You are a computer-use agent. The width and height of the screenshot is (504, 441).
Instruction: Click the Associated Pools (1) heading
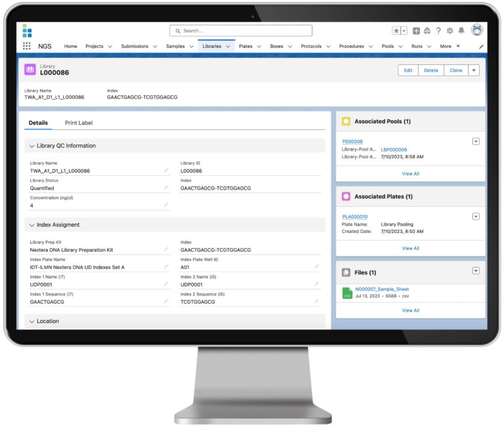point(383,121)
